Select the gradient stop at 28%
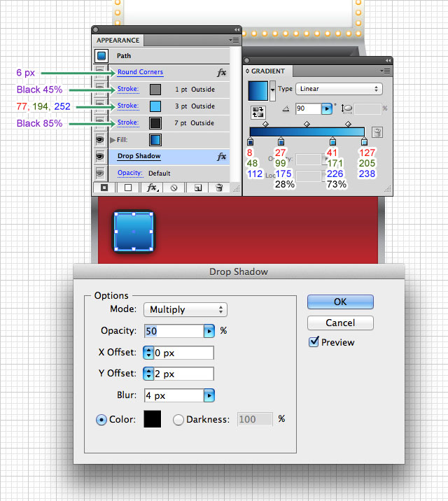 (281, 141)
